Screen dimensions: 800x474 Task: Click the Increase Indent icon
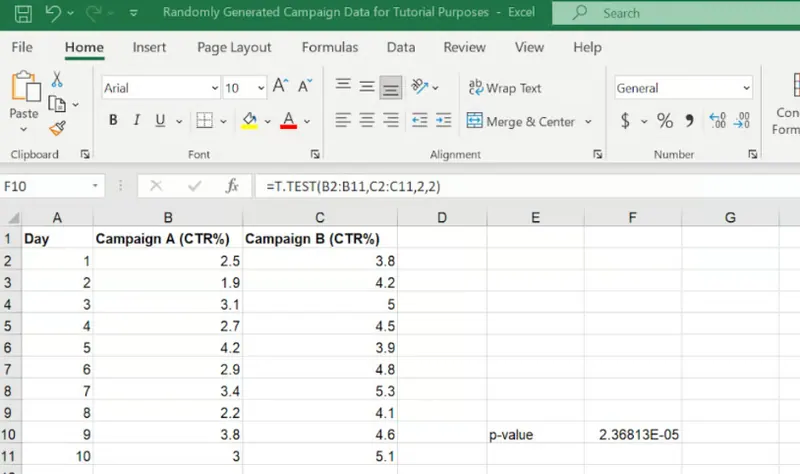(444, 121)
